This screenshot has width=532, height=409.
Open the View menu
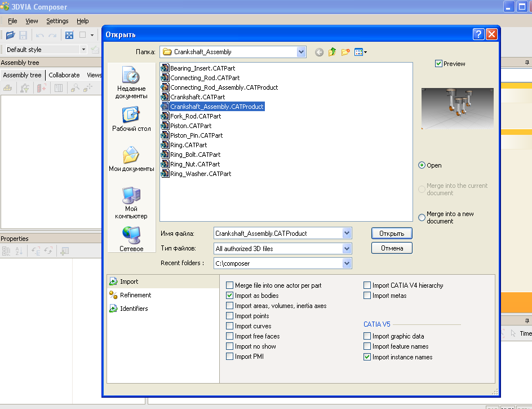32,21
